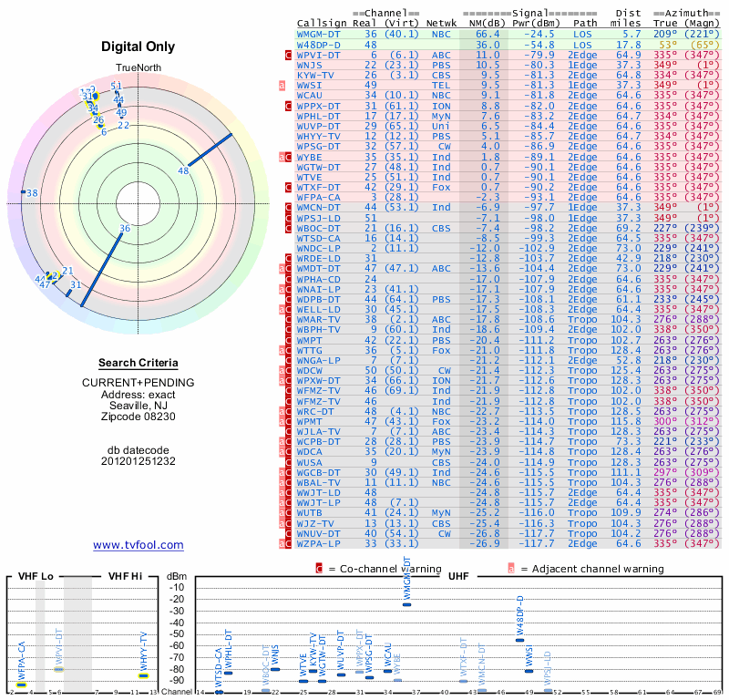Click the red co-channel icon in the legend

[319, 568]
